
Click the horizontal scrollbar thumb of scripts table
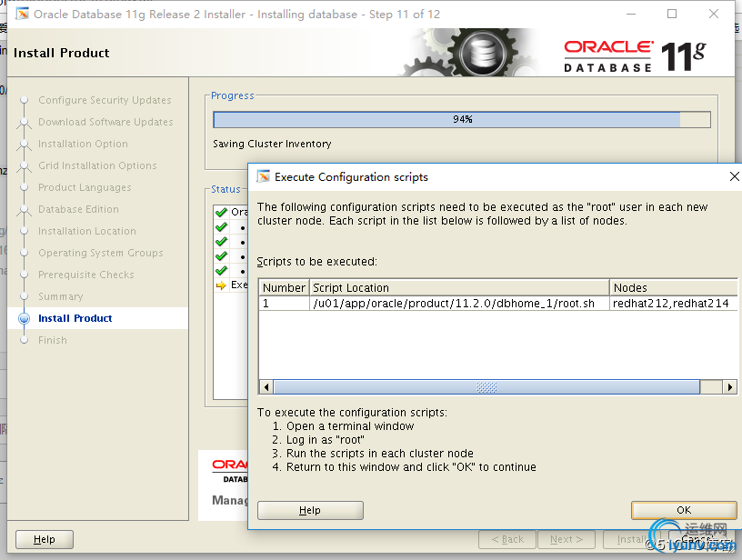[x=486, y=387]
